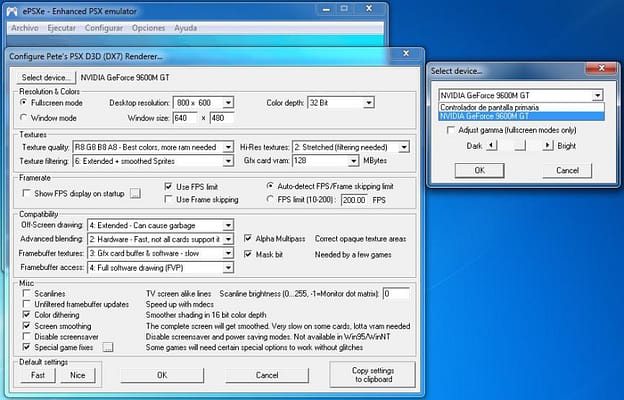
Task: Click the ePSXe gamepad title bar icon
Action: (x=12, y=11)
